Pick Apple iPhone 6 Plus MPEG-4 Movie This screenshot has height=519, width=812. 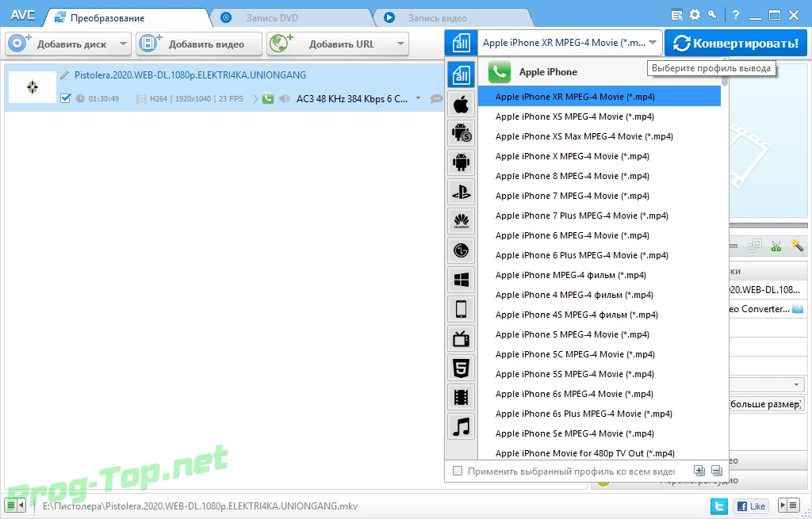[599, 255]
